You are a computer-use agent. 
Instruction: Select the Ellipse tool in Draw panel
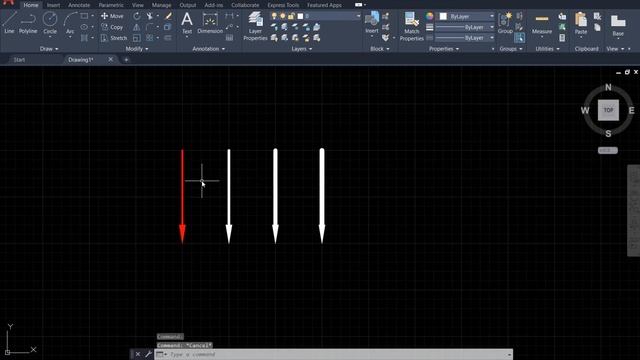(x=84, y=27)
